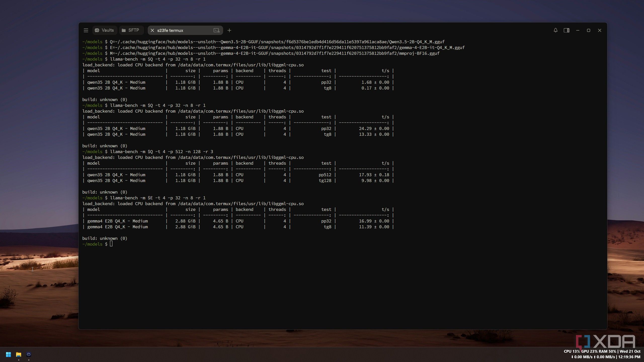This screenshot has height=362, width=644.
Task: Open the SFTP tab
Action: pos(131,30)
